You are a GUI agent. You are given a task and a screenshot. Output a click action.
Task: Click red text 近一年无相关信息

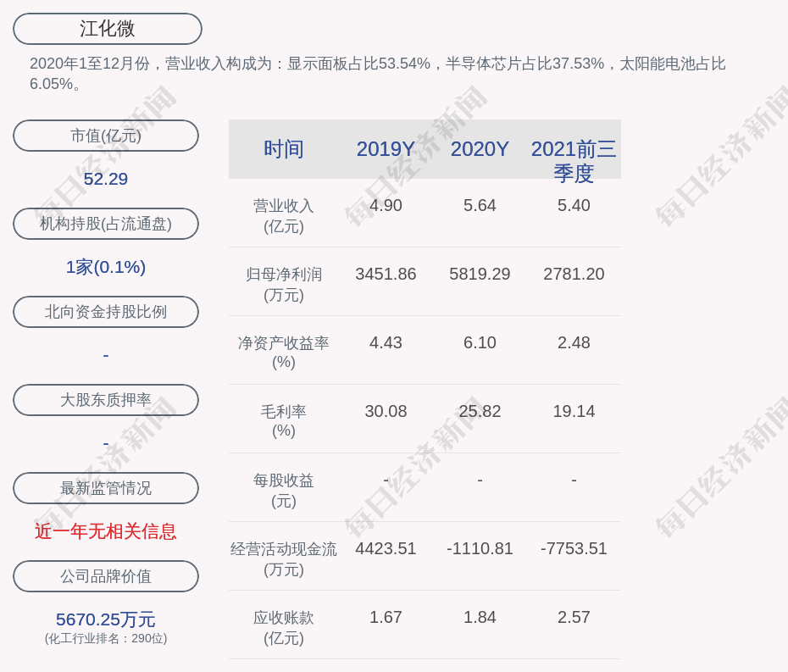106,531
